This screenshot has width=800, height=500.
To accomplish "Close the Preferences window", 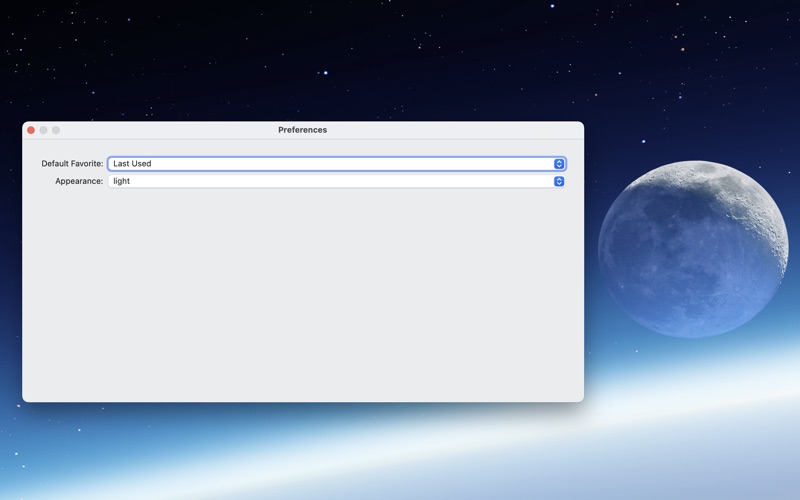I will (31, 130).
